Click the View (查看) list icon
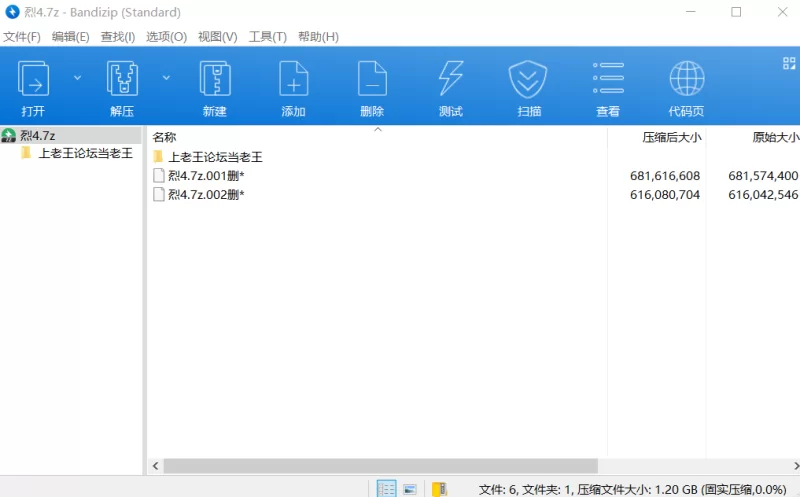Image resolution: width=800 pixels, height=497 pixels. (x=608, y=78)
